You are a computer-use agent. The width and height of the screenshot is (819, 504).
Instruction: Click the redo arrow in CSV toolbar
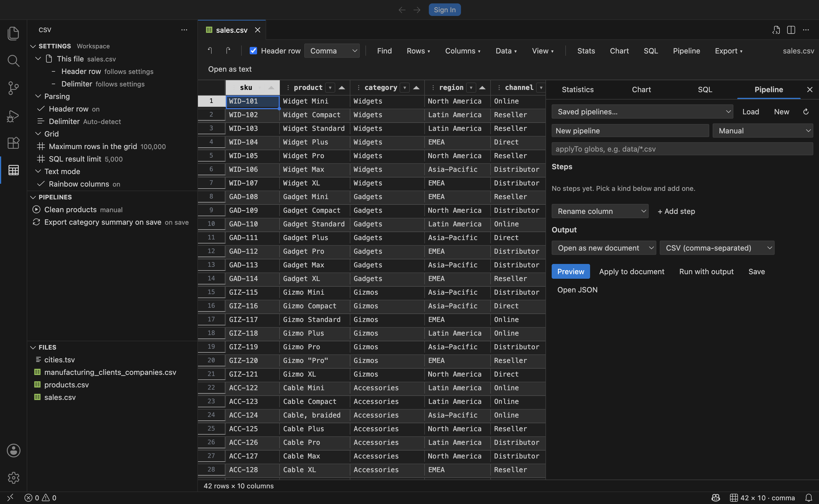(x=228, y=51)
